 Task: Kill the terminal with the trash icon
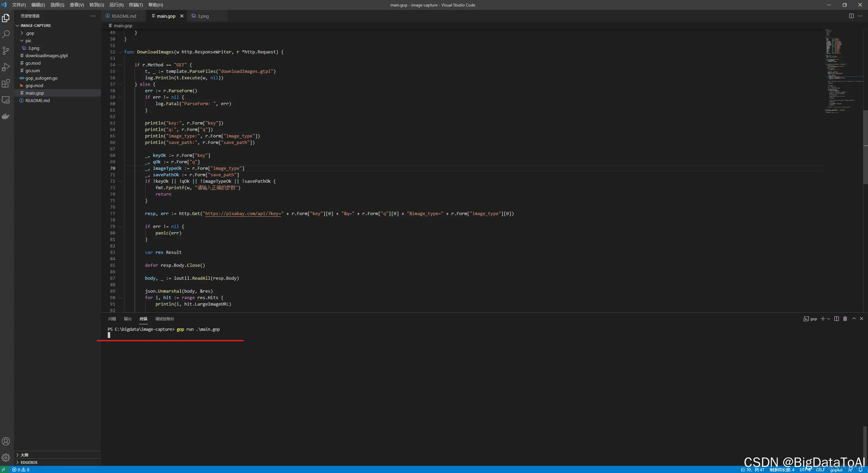click(x=845, y=319)
